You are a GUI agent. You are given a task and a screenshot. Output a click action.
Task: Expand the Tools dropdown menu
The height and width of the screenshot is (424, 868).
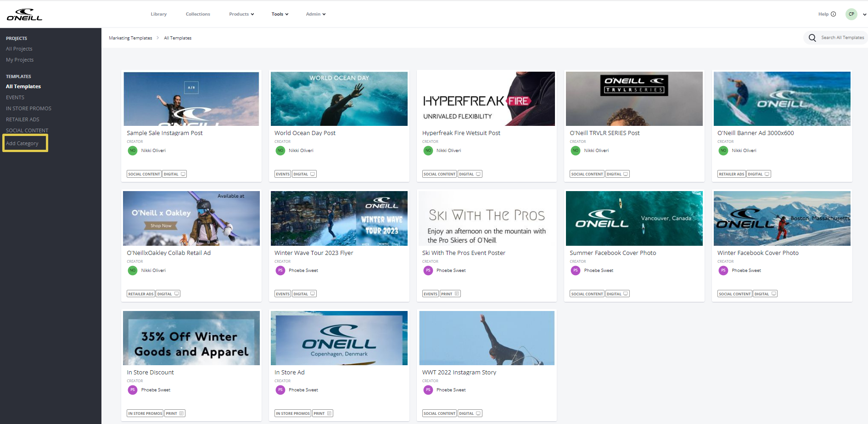pos(280,14)
